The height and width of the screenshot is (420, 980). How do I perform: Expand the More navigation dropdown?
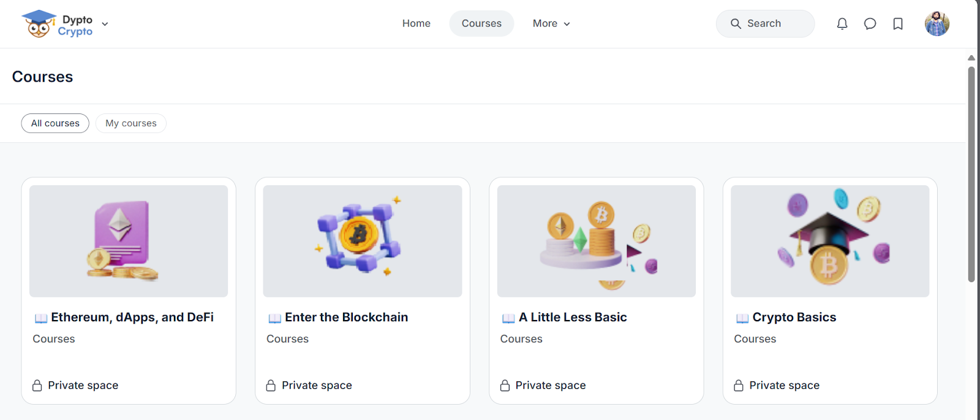tap(551, 23)
